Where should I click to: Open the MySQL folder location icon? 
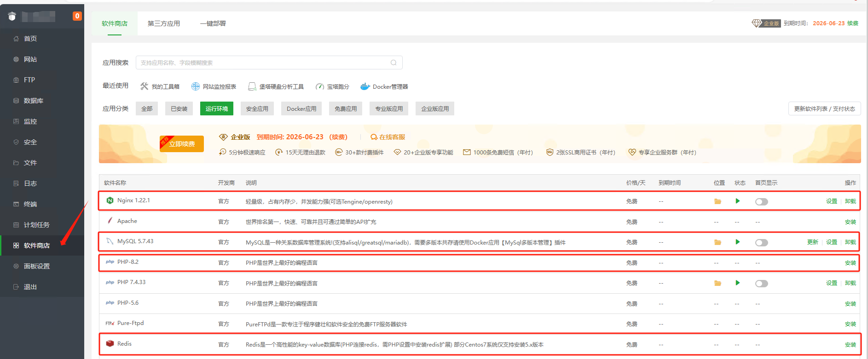718,242
